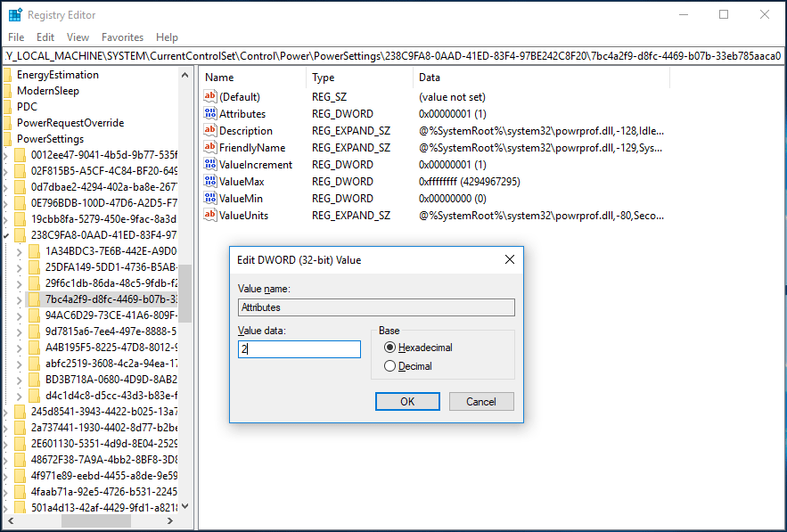787x532 pixels.
Task: Click folder icon of 19cbb8fa-5279 key
Action: point(20,219)
